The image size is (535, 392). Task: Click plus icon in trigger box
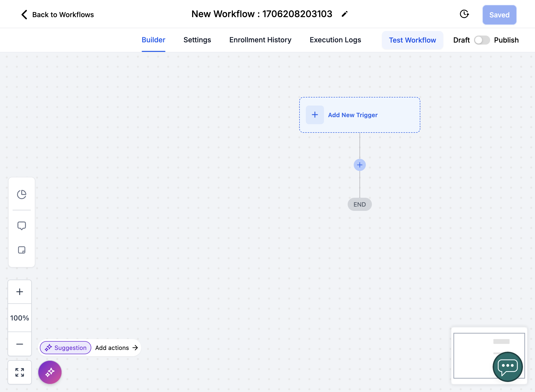click(315, 115)
